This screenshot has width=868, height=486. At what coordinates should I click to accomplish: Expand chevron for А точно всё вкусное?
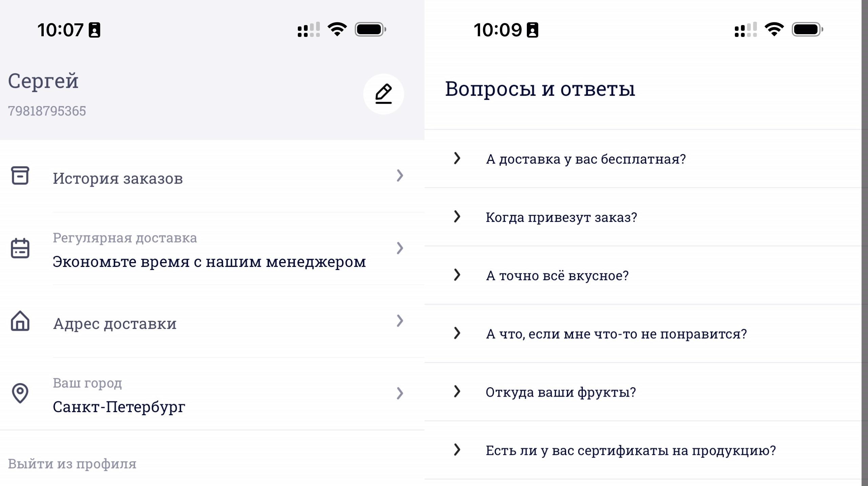click(x=457, y=275)
